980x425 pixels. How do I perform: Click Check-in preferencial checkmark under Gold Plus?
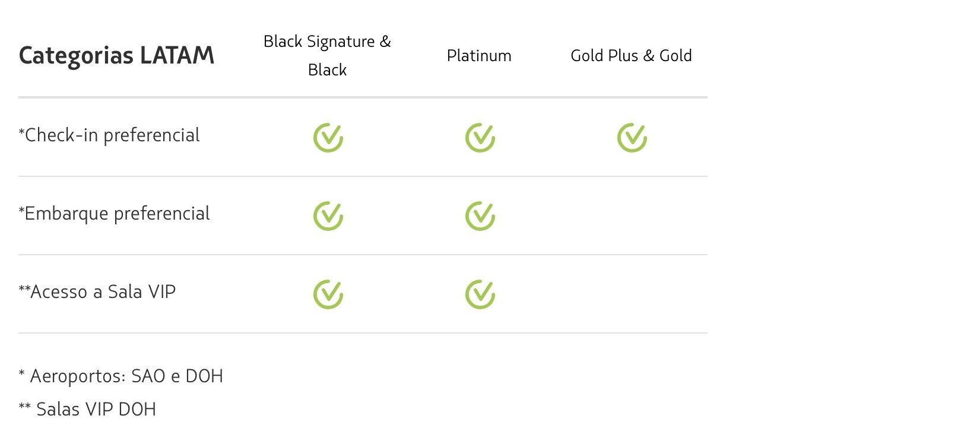[x=632, y=138]
